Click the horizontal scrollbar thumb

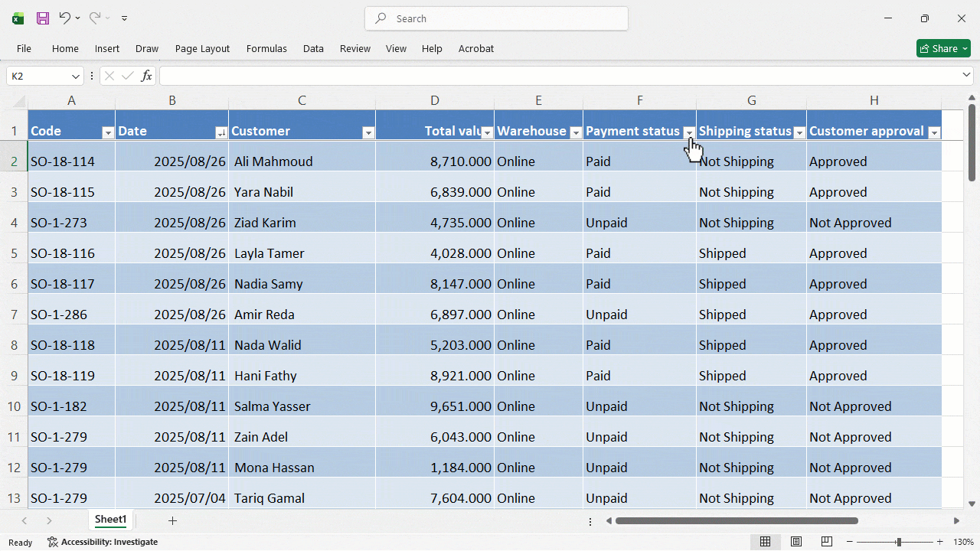tap(737, 520)
